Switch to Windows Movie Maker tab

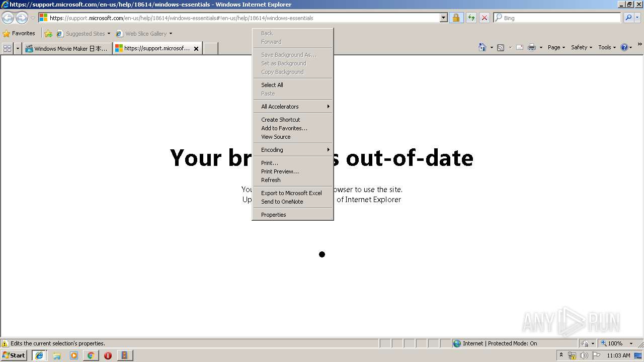(67, 49)
